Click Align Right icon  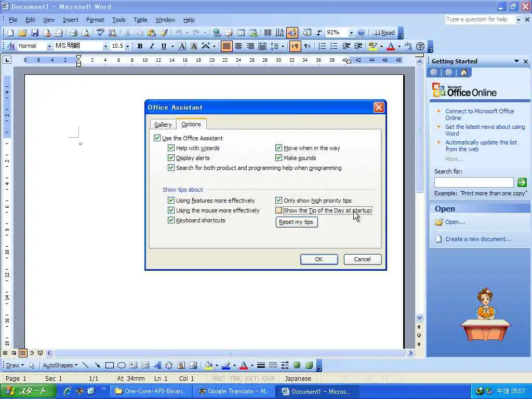[x=250, y=46]
